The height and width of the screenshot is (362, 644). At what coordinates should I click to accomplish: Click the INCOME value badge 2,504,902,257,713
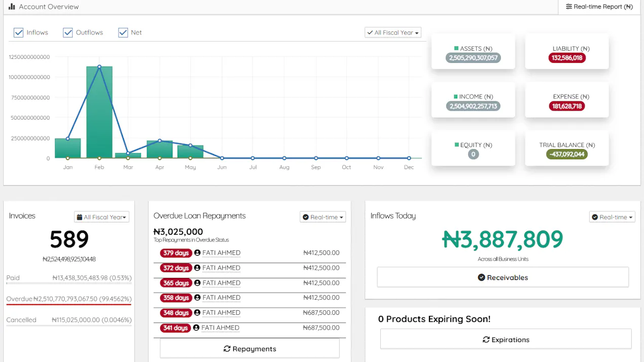click(x=473, y=106)
